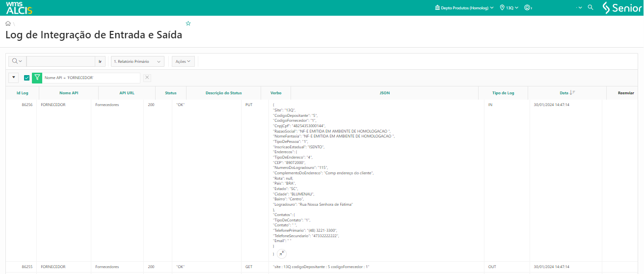Click the Data column header
The width and height of the screenshot is (644, 274).
pos(564,93)
